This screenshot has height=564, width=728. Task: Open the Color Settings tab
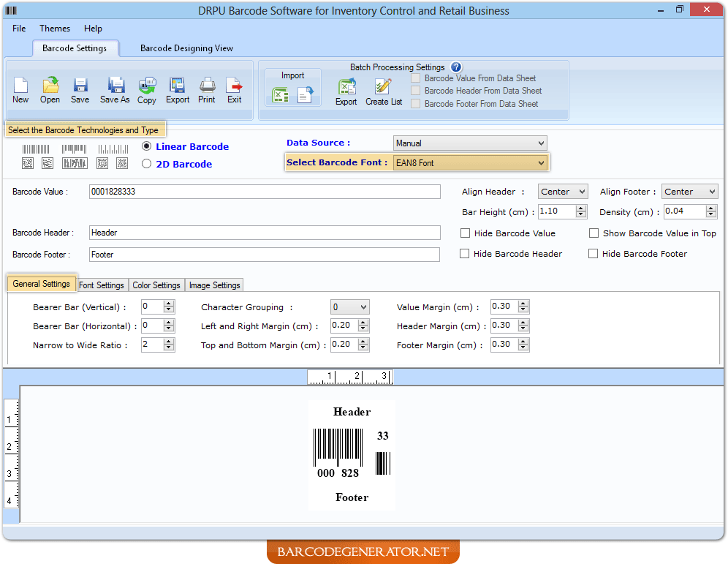(156, 285)
